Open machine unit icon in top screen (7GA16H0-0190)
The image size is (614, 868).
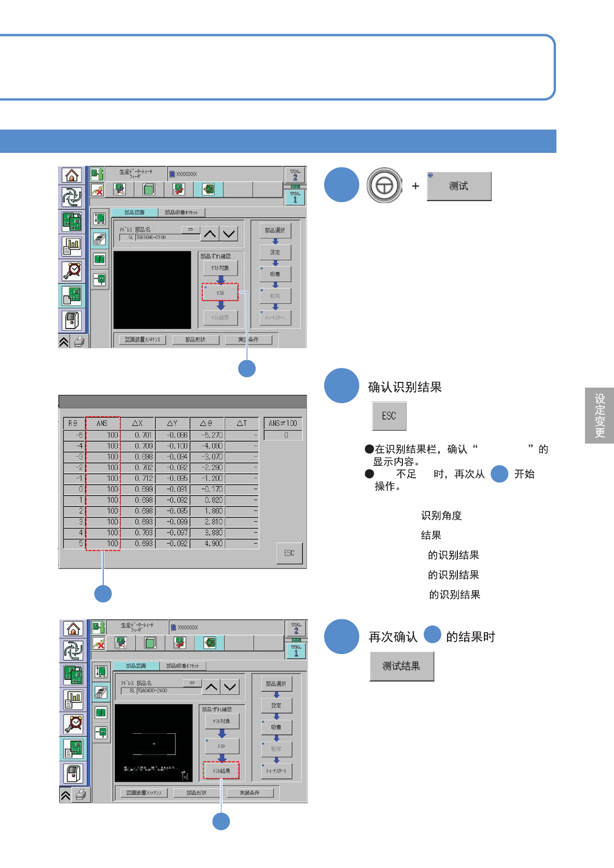click(x=72, y=320)
